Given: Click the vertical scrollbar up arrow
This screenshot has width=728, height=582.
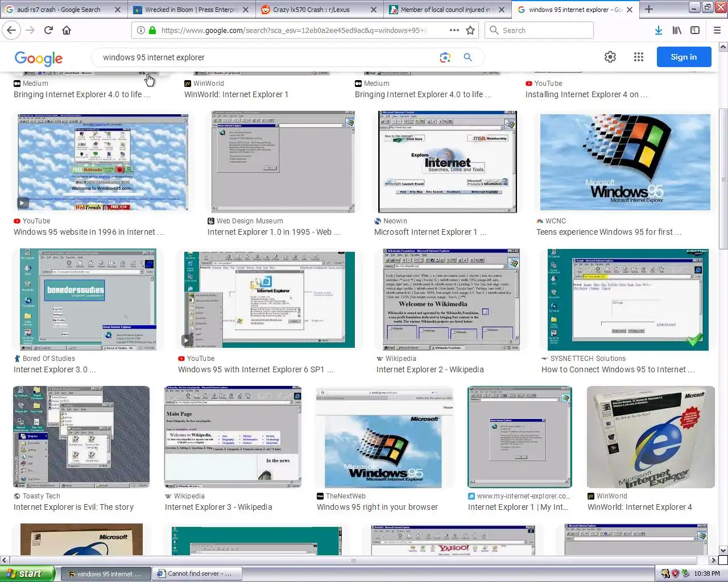Looking at the screenshot, I should click(723, 47).
